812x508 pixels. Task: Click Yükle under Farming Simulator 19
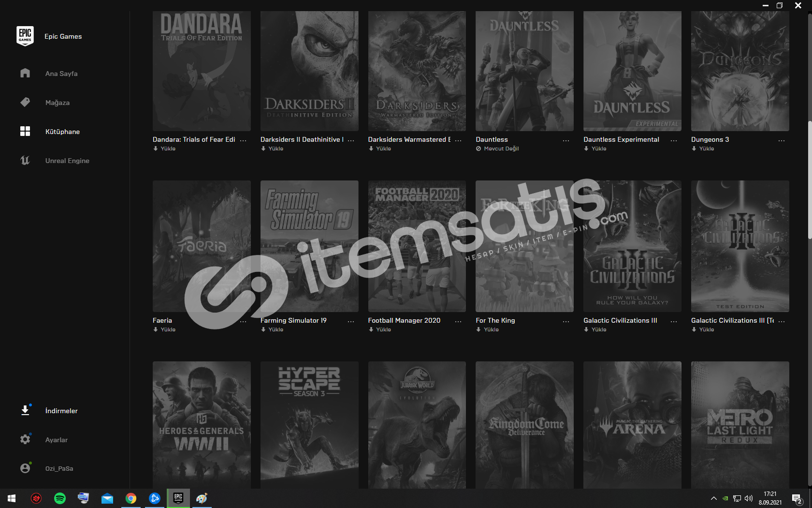coord(272,329)
